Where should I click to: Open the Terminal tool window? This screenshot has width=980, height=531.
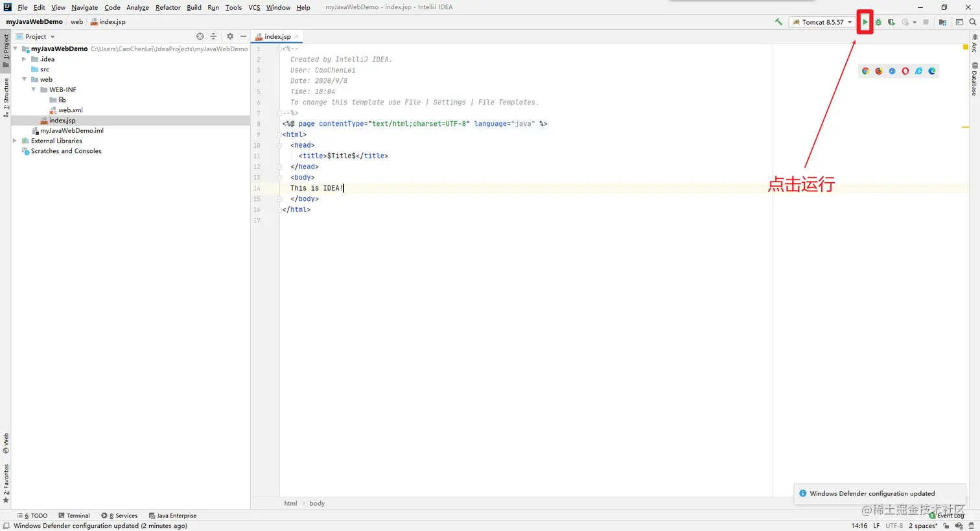[74, 515]
